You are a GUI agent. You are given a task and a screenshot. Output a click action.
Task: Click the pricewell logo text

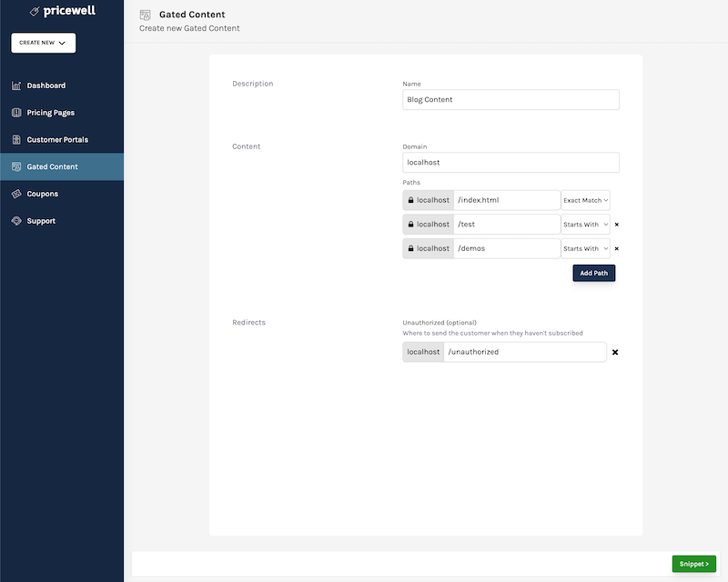(x=70, y=11)
